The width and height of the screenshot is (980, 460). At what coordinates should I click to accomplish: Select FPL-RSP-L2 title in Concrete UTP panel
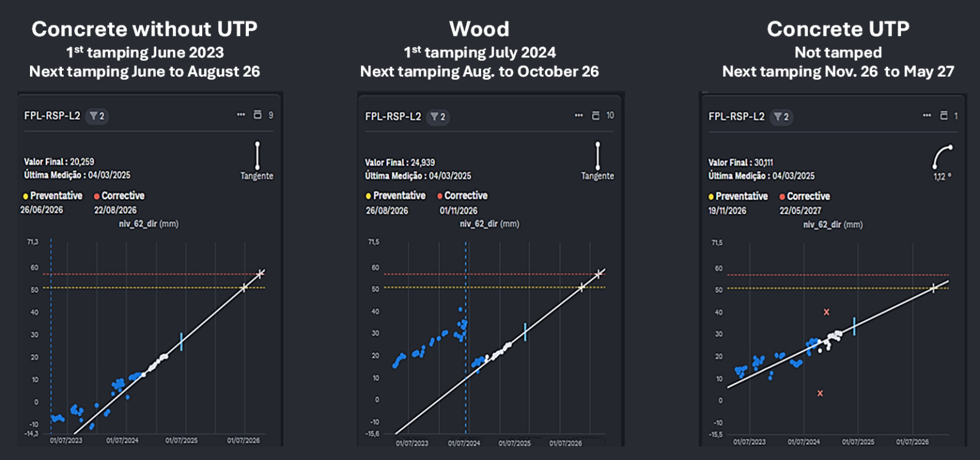point(736,117)
